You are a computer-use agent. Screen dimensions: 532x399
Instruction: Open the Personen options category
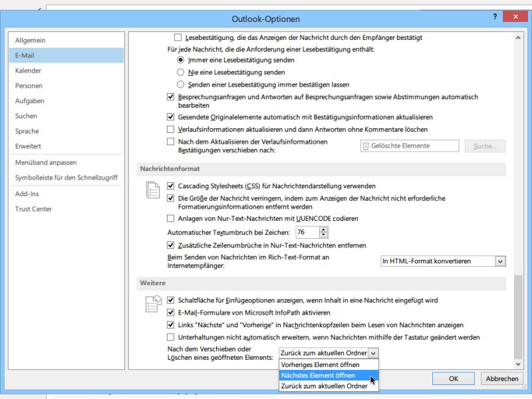tap(66, 86)
